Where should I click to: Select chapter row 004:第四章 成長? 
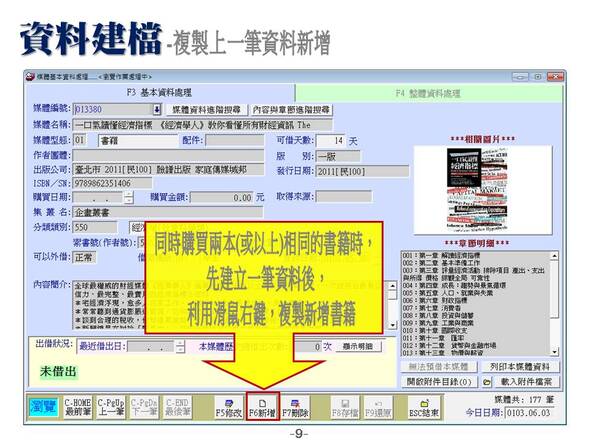[x=454, y=285]
